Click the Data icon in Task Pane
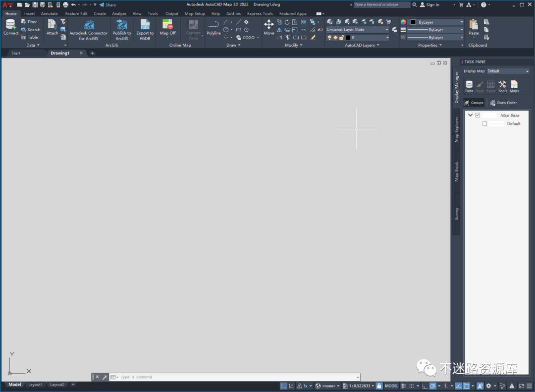The width and height of the screenshot is (535, 392). (x=469, y=86)
